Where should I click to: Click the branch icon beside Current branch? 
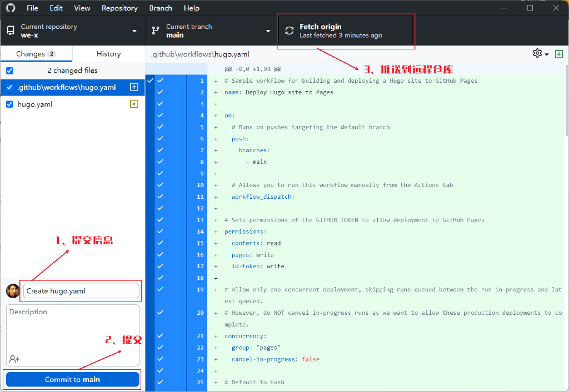[x=156, y=30]
